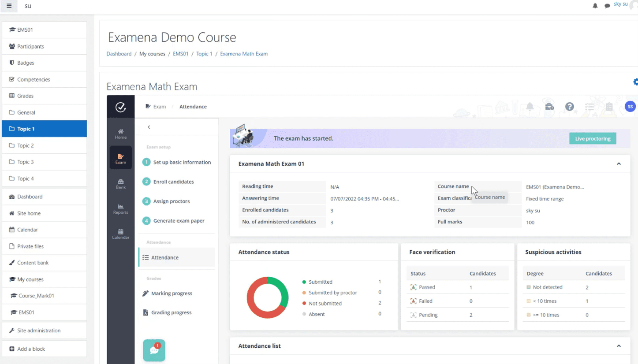The width and height of the screenshot is (638, 364).
Task: Open Site administration
Action: pyautogui.click(x=44, y=331)
